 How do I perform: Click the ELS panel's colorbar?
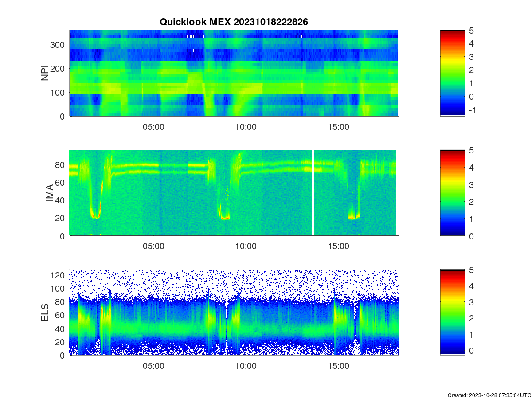click(x=452, y=312)
